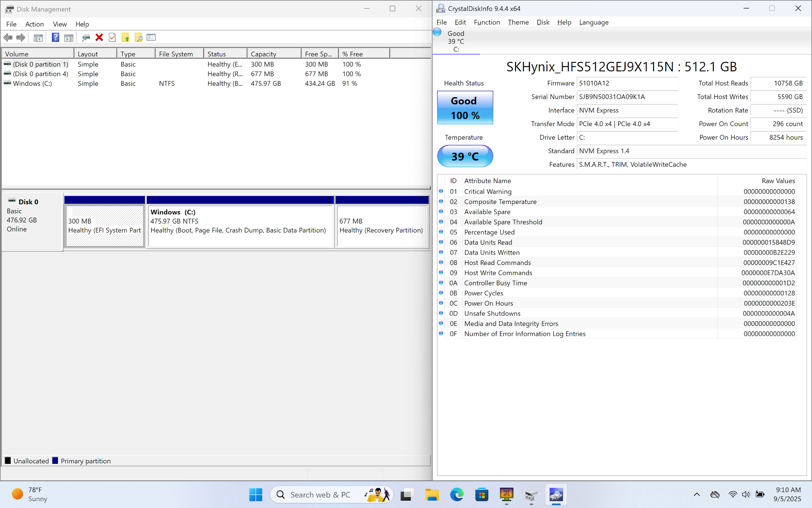The height and width of the screenshot is (508, 812).
Task: Open Function menu in CrystalDiskInfo
Action: (x=487, y=22)
